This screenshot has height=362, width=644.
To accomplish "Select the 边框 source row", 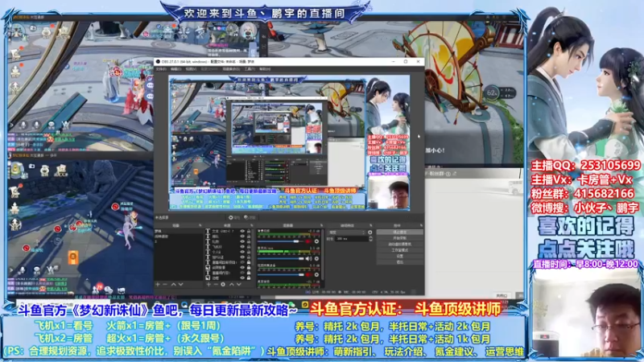I will point(229,278).
